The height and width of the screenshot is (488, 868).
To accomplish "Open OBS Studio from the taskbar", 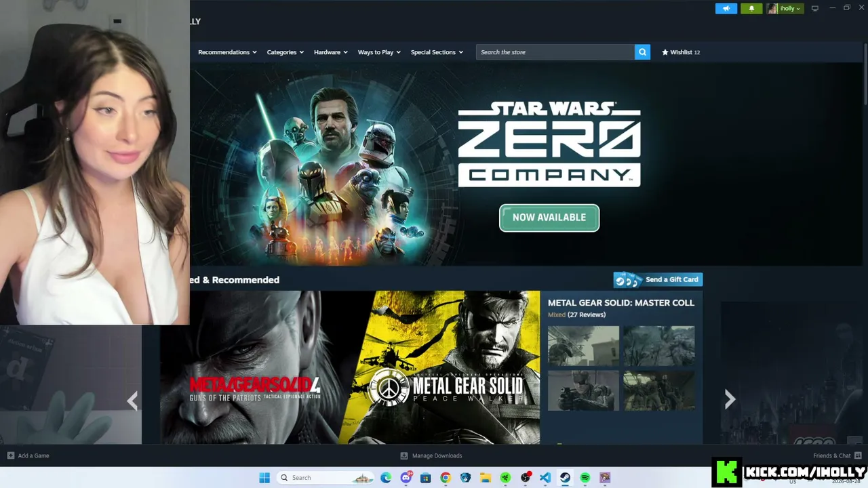I will [x=526, y=478].
